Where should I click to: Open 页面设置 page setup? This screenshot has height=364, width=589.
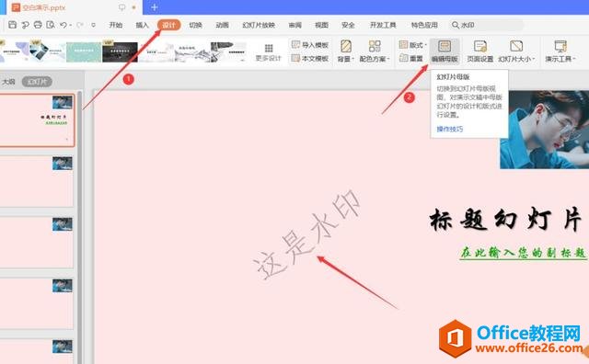tap(479, 51)
